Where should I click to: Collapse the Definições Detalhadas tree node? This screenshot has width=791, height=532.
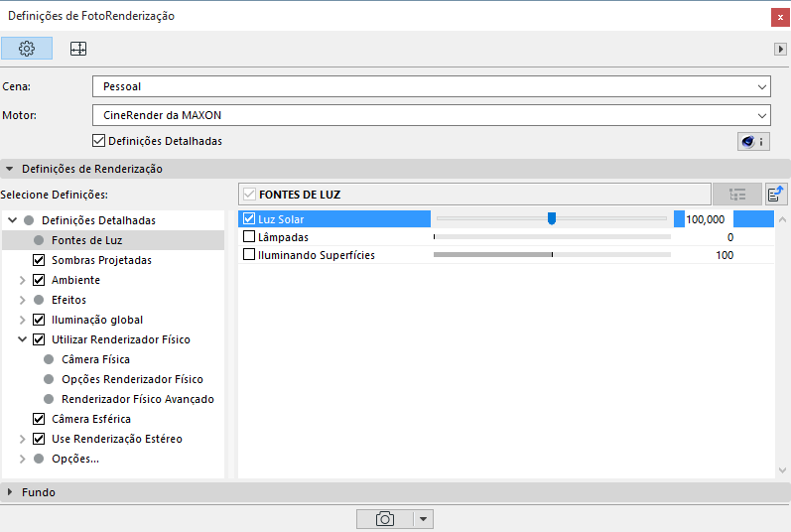point(13,220)
